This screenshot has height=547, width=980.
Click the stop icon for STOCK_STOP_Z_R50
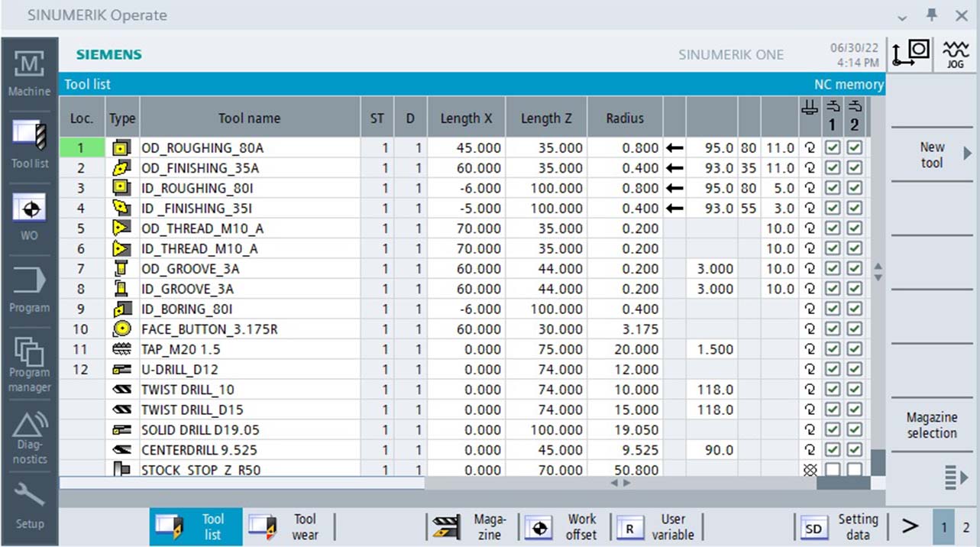tap(121, 470)
